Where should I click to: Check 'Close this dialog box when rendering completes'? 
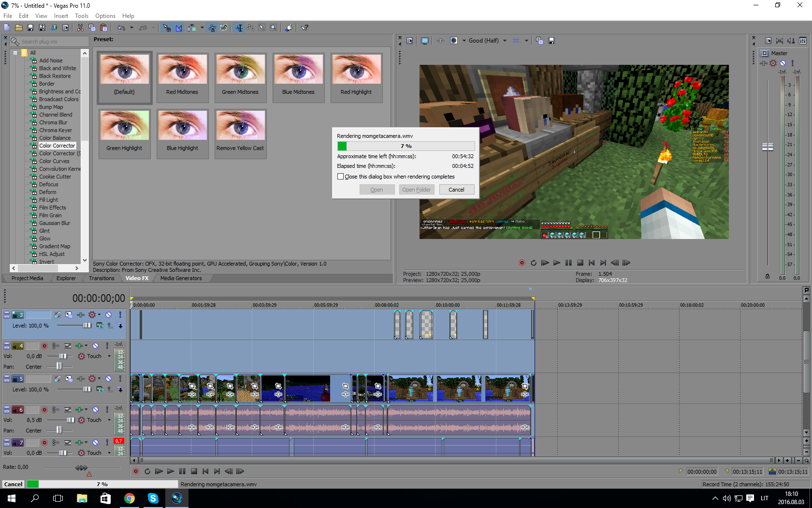pyautogui.click(x=340, y=177)
